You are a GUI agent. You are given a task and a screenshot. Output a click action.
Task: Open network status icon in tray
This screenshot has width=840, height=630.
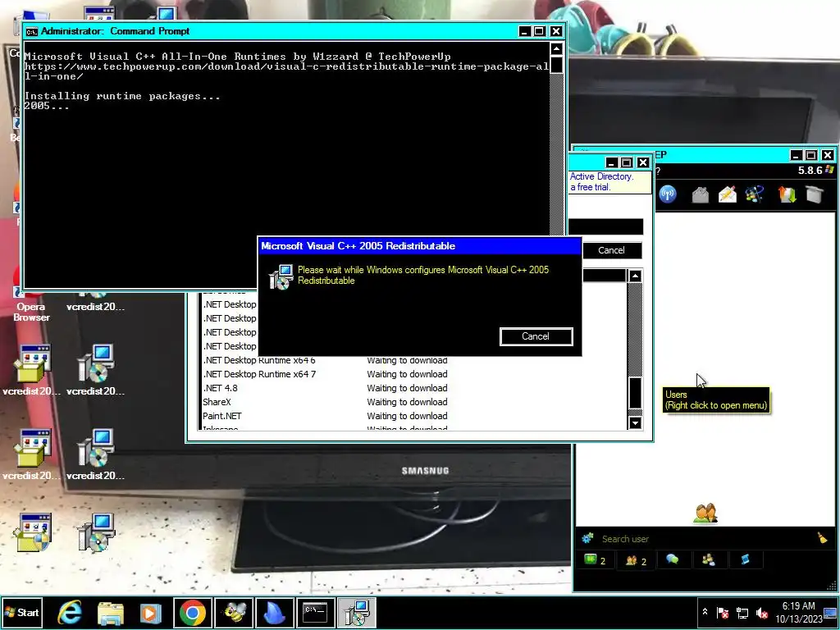pyautogui.click(x=742, y=612)
